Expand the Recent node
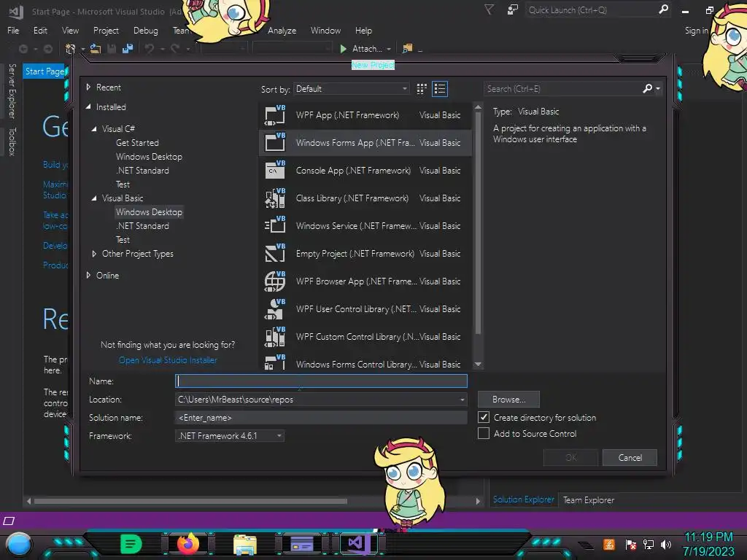Screen dimensions: 747x560 coord(88,87)
